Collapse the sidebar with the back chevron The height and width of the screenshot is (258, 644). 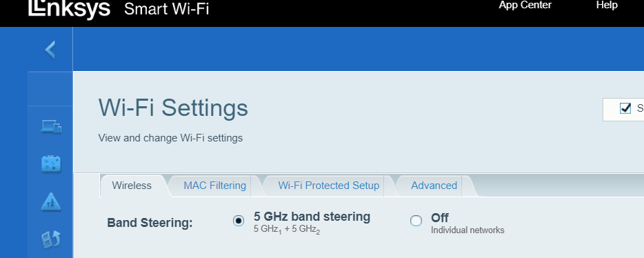pyautogui.click(x=50, y=50)
